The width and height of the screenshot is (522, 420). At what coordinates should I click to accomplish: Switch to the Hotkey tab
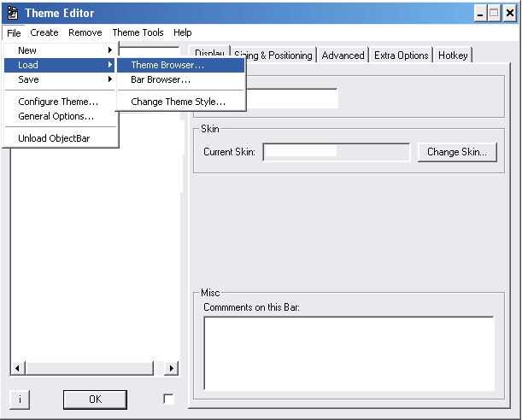(x=453, y=55)
